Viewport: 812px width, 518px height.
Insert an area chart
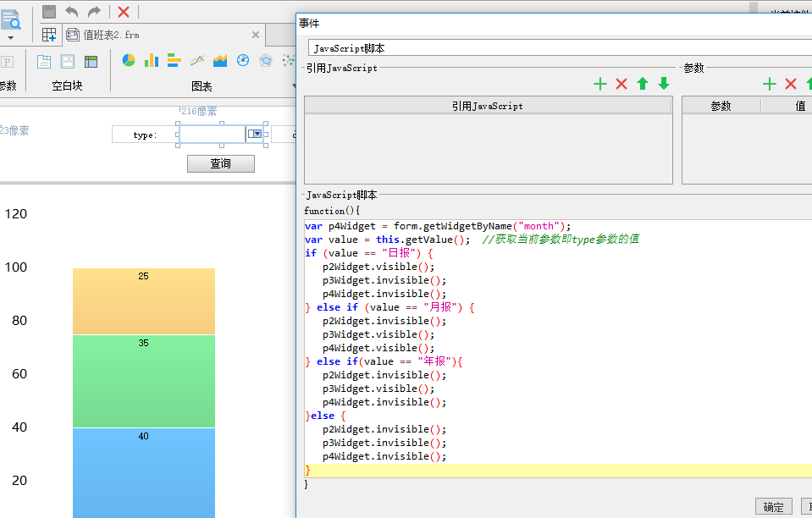(220, 60)
